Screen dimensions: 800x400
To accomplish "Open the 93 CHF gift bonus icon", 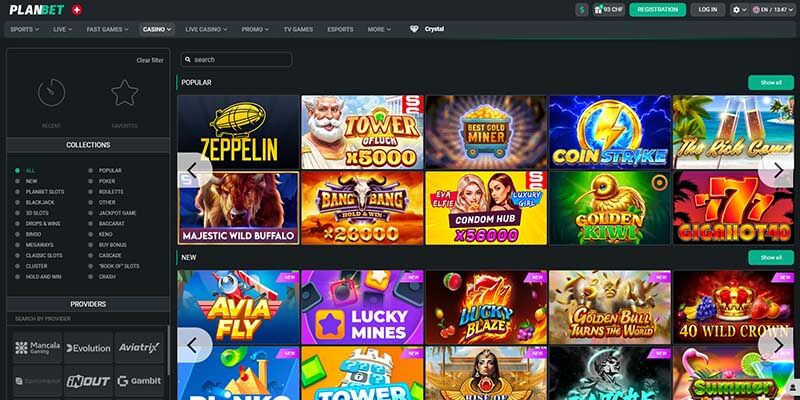I will click(x=609, y=10).
